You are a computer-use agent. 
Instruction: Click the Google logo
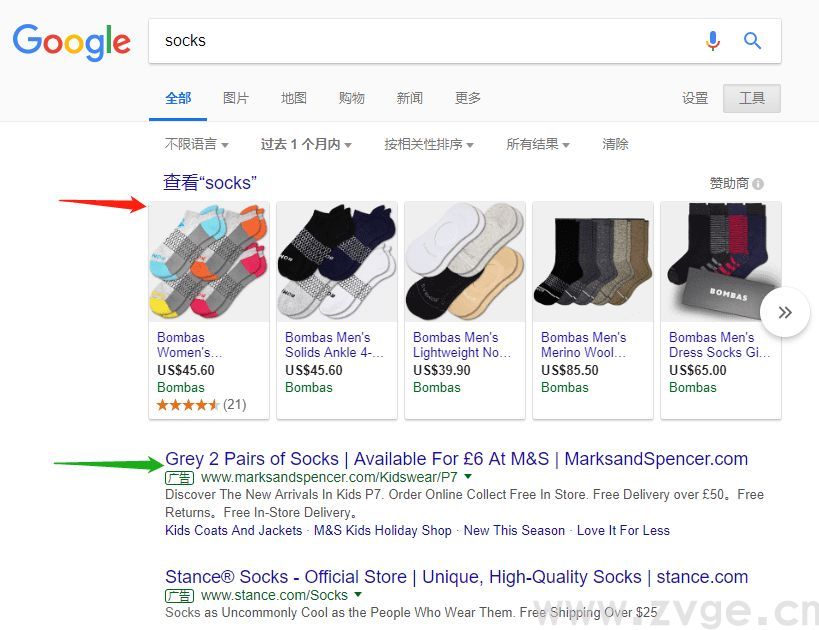71,42
